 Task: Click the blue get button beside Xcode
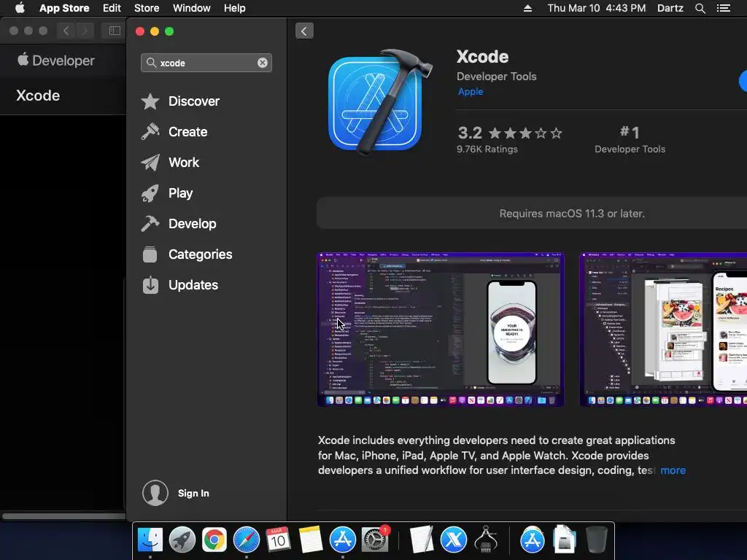pos(743,81)
